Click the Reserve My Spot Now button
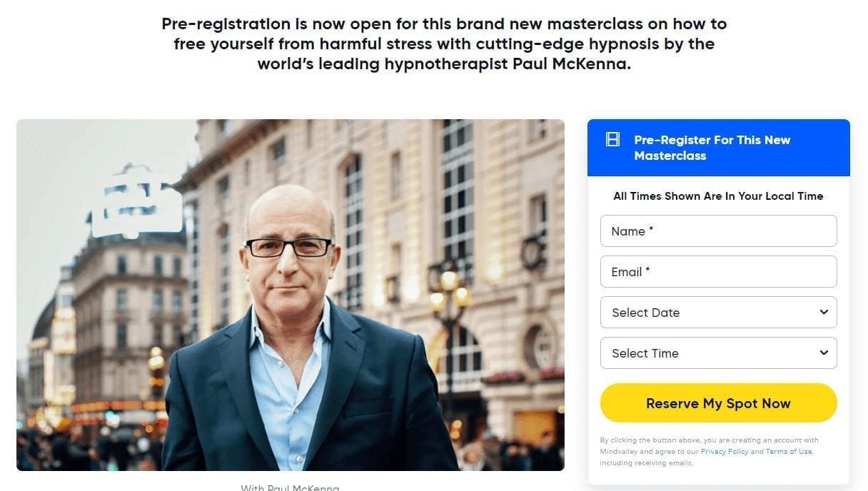The image size is (868, 491). click(x=719, y=403)
